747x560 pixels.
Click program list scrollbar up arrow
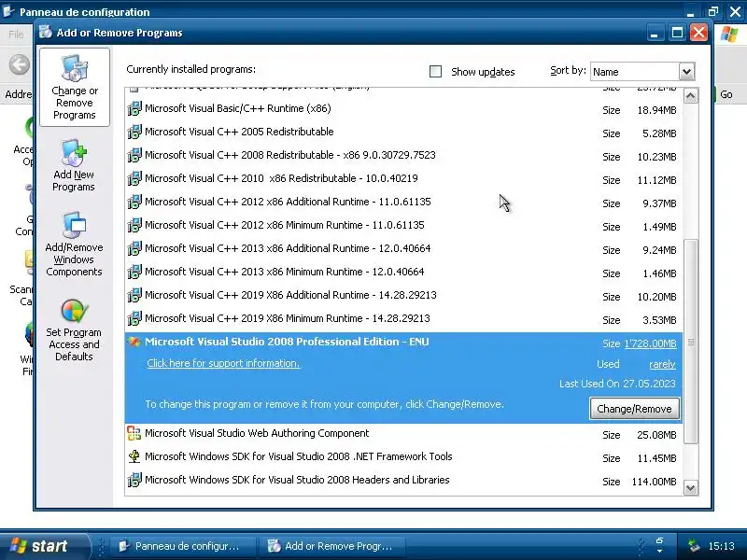[x=690, y=96]
